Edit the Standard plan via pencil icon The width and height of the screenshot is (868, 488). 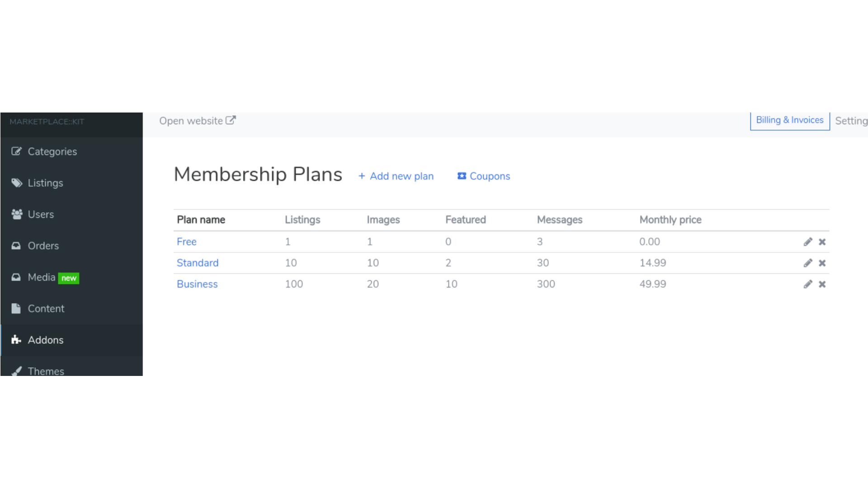(x=808, y=263)
